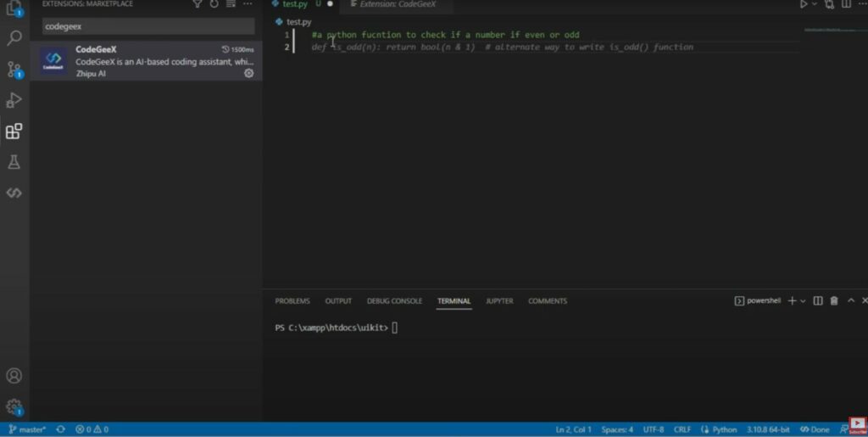Open the CodeGeeX sidebar icon
Viewport: 868px width, 437px height.
pos(14,193)
